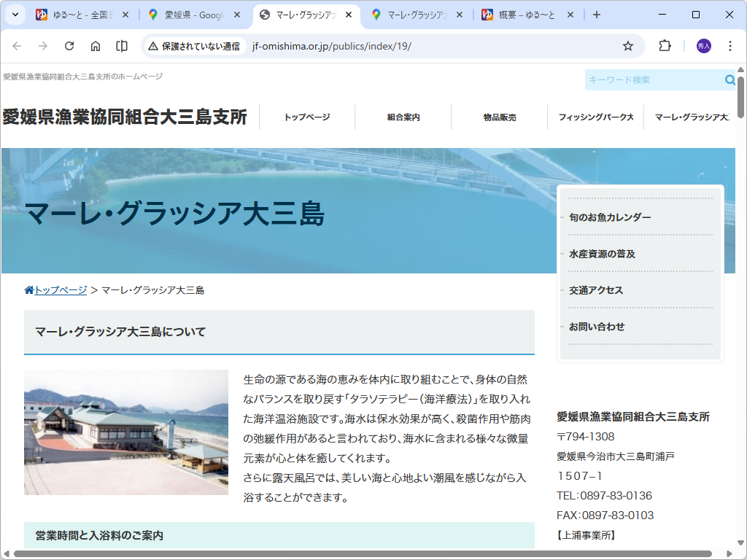This screenshot has height=560, width=747.
Task: Bookmark this page with the star icon
Action: [x=627, y=45]
